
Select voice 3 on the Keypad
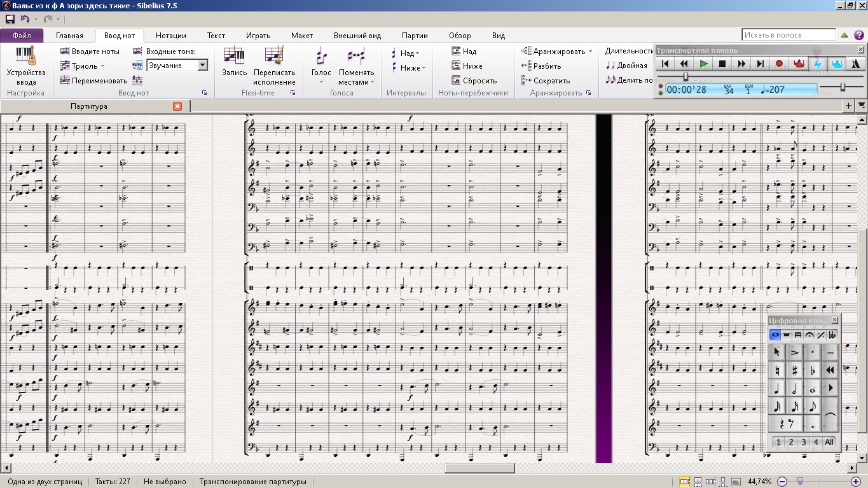tap(803, 442)
